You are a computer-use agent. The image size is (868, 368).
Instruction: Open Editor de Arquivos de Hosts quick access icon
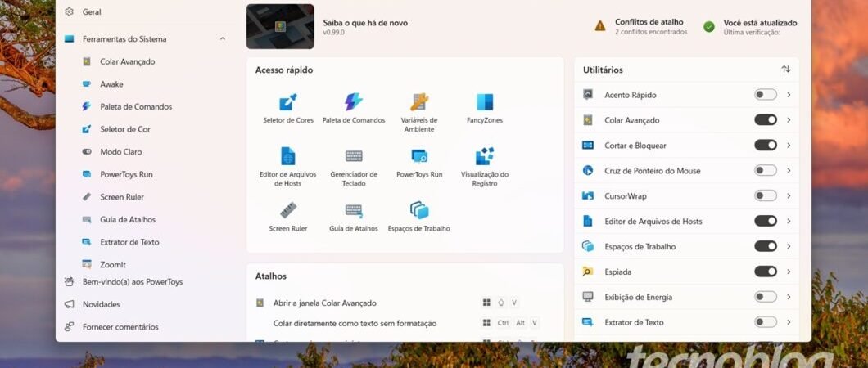pos(288,156)
